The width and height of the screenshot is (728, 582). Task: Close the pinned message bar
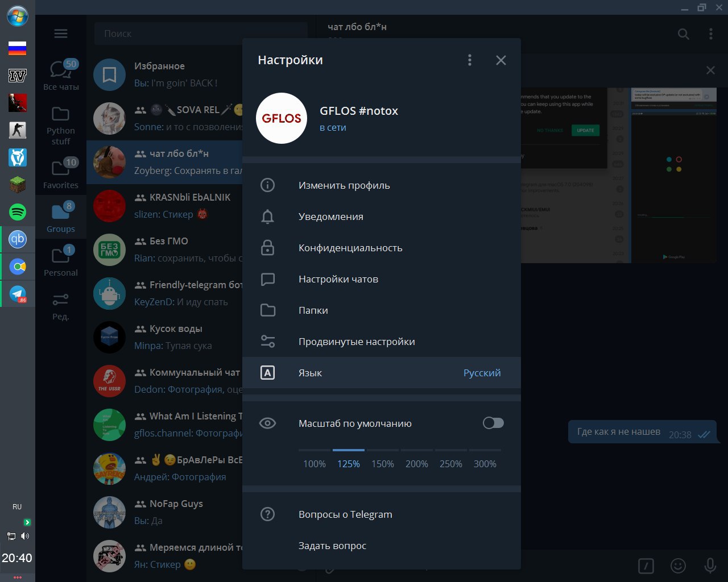click(710, 70)
